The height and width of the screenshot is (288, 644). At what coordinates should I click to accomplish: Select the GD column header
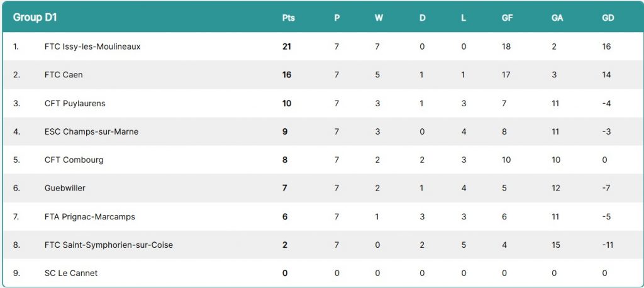[608, 18]
